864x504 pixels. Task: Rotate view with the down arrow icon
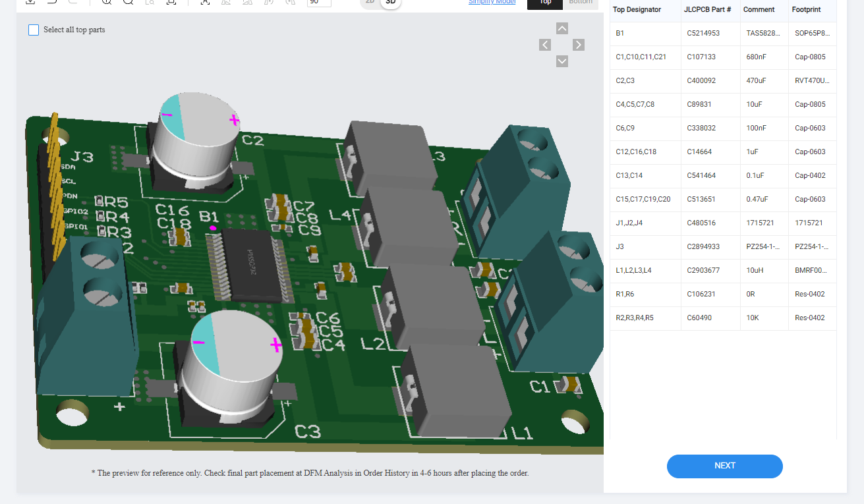pos(562,61)
